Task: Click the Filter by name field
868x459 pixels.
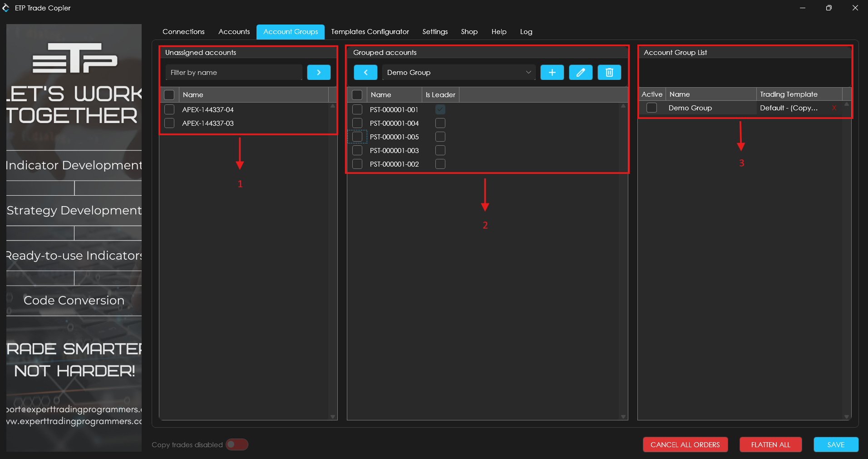Action: point(234,73)
